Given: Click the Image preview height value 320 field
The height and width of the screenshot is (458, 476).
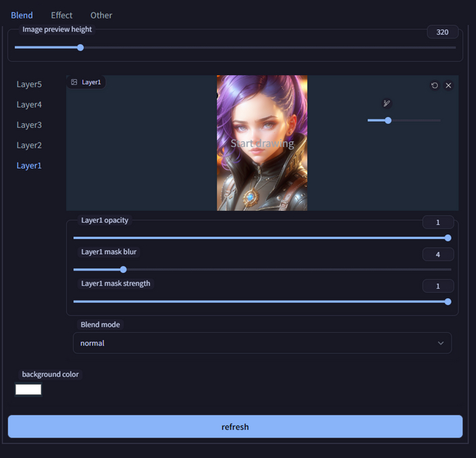Looking at the screenshot, I should point(442,32).
